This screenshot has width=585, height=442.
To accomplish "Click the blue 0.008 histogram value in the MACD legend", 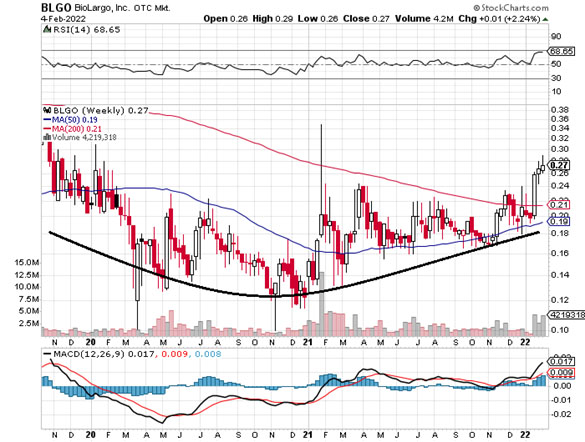I will tap(208, 354).
